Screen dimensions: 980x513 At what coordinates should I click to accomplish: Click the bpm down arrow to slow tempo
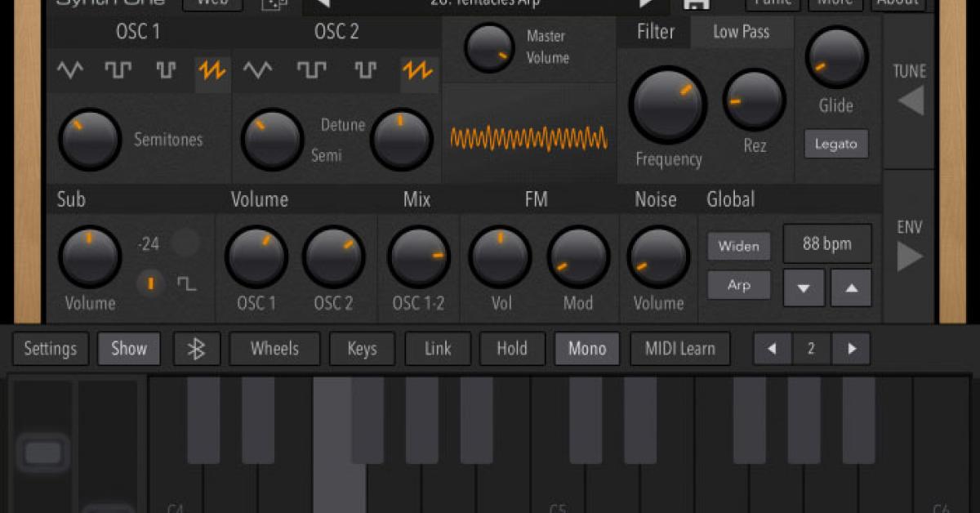tap(803, 288)
